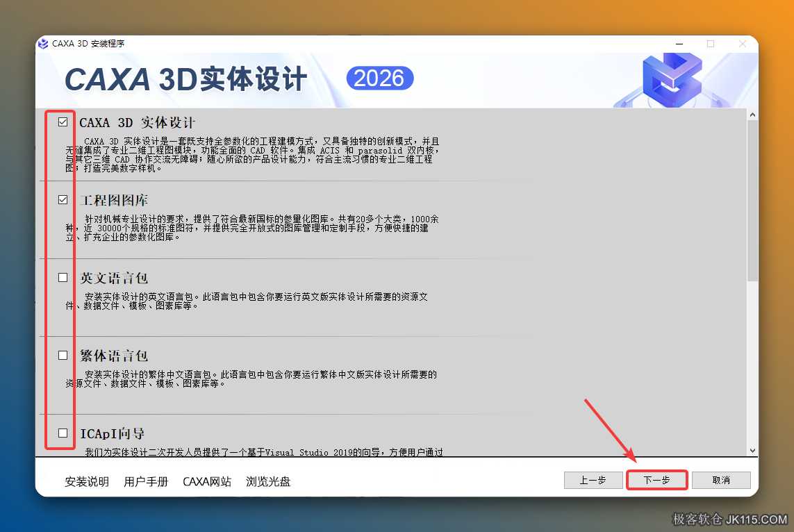The width and height of the screenshot is (794, 532).
Task: Click the ICApI向导 heading text
Action: click(113, 434)
